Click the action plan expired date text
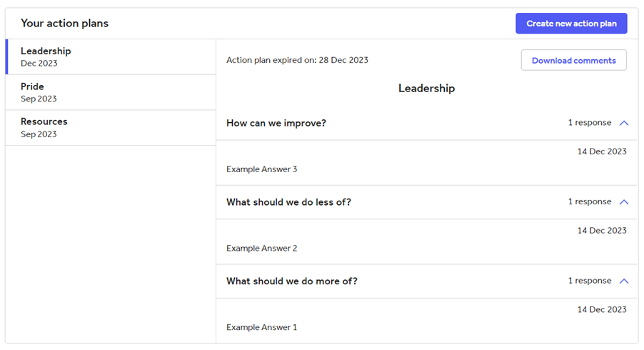 click(297, 60)
